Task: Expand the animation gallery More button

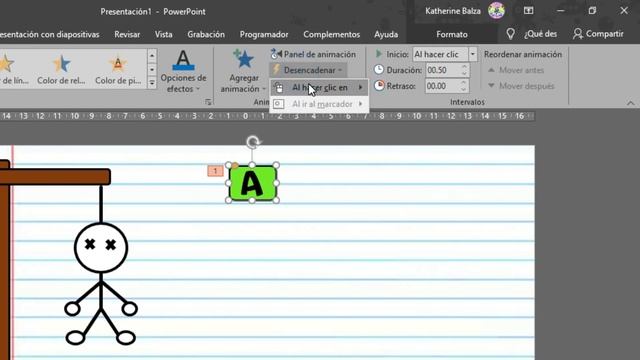Action: (152, 83)
